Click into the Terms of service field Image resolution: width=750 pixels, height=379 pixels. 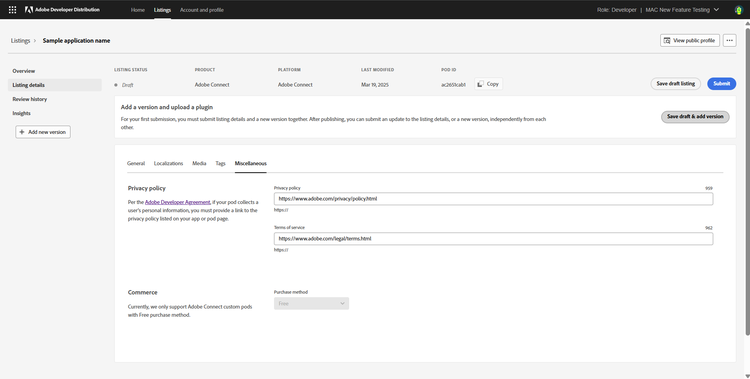coord(493,239)
